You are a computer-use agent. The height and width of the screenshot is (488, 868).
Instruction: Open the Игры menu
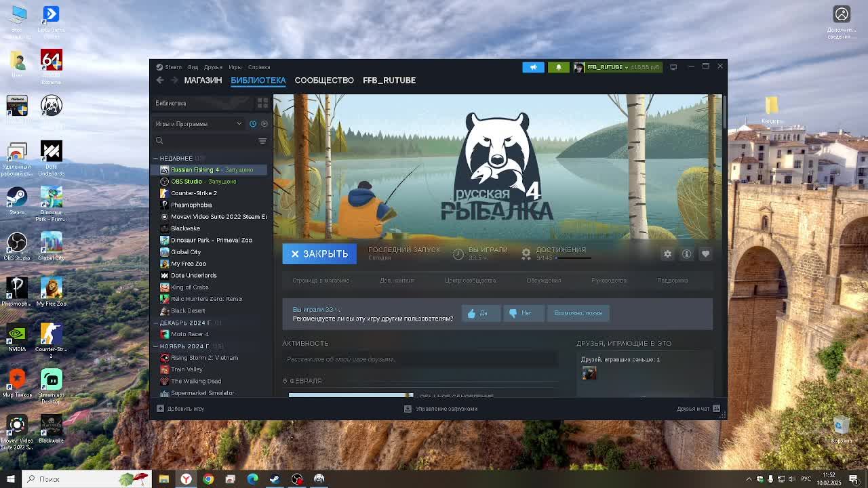pyautogui.click(x=235, y=67)
